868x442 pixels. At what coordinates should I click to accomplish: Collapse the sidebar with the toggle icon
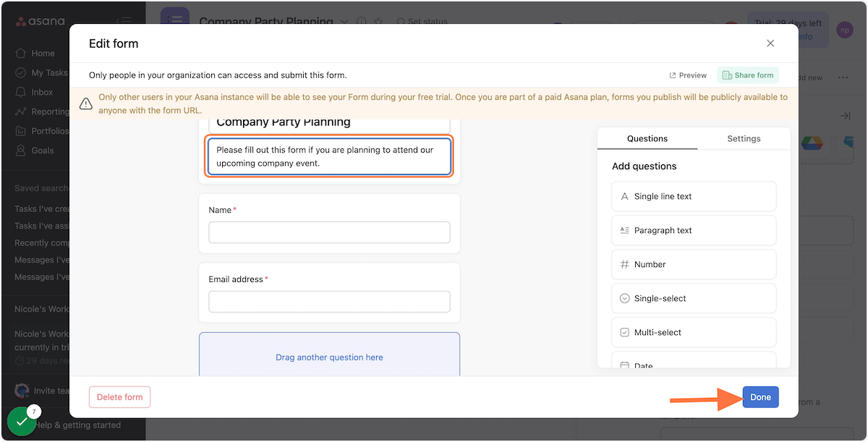click(x=124, y=21)
